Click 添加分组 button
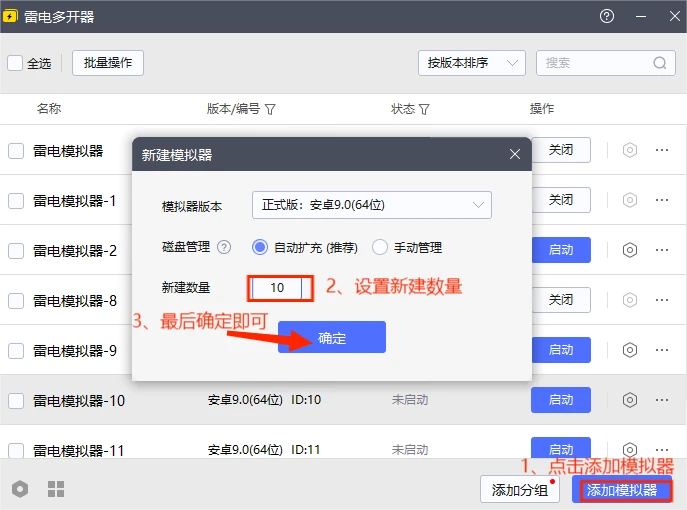 [520, 490]
